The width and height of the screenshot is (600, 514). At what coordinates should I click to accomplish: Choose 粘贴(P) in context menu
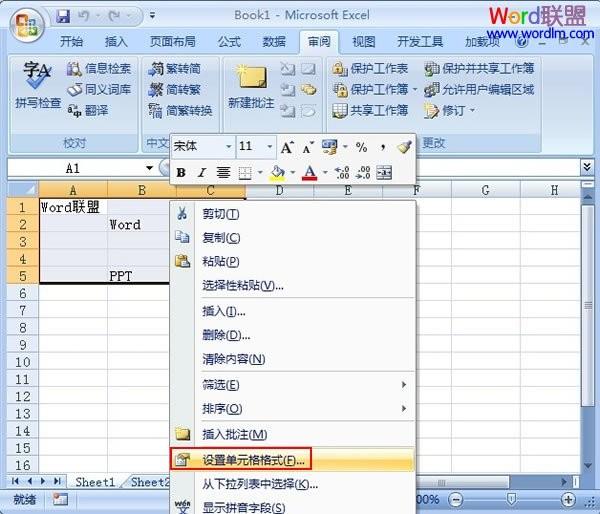[293, 261]
